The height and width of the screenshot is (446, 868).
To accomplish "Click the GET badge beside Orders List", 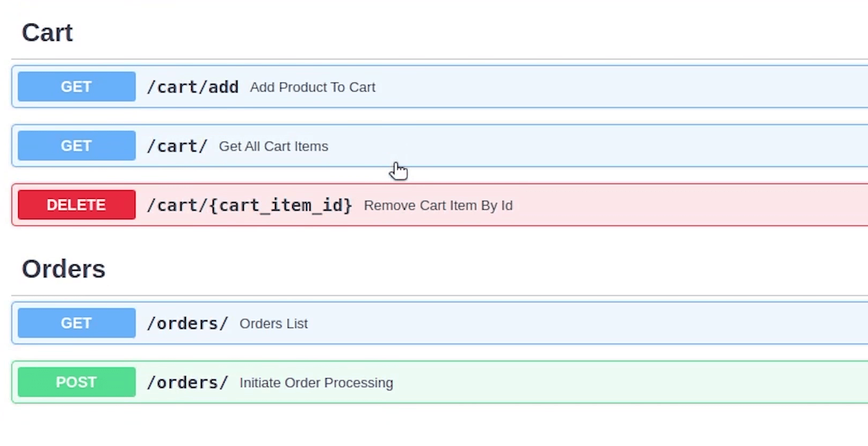I will pyautogui.click(x=76, y=323).
